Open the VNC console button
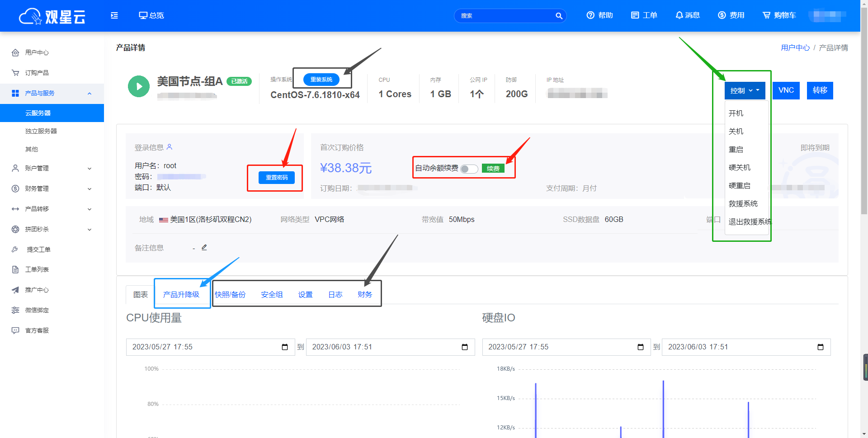The width and height of the screenshot is (868, 438). 786,90
